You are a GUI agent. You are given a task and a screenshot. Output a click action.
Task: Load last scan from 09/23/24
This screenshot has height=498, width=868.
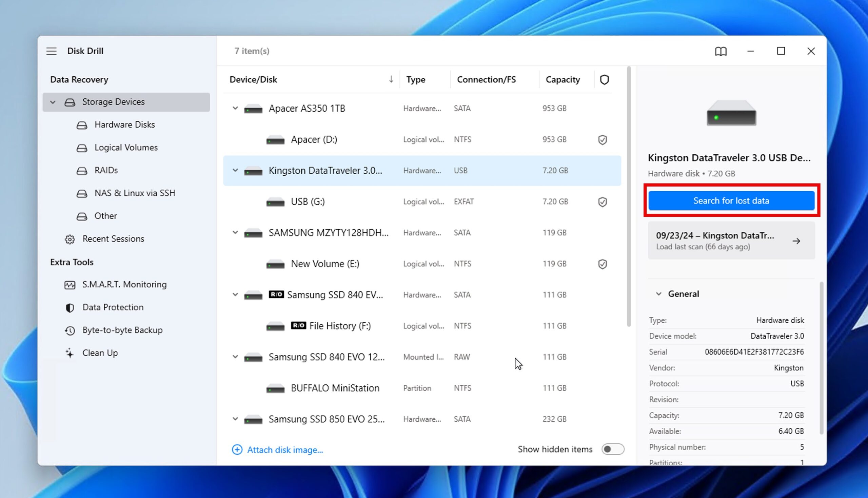coord(730,241)
